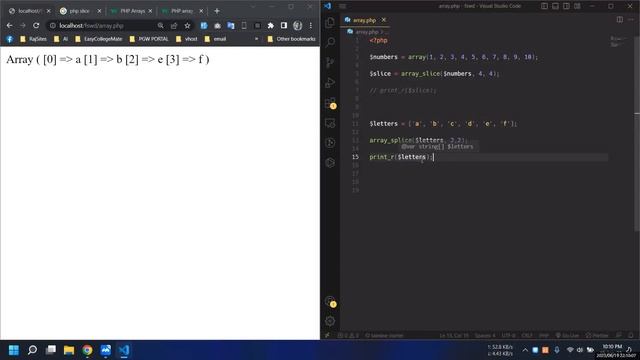Viewport: 640px width, 360px height.
Task: Click the Spaces: 4 indentation status item
Action: (x=485, y=336)
